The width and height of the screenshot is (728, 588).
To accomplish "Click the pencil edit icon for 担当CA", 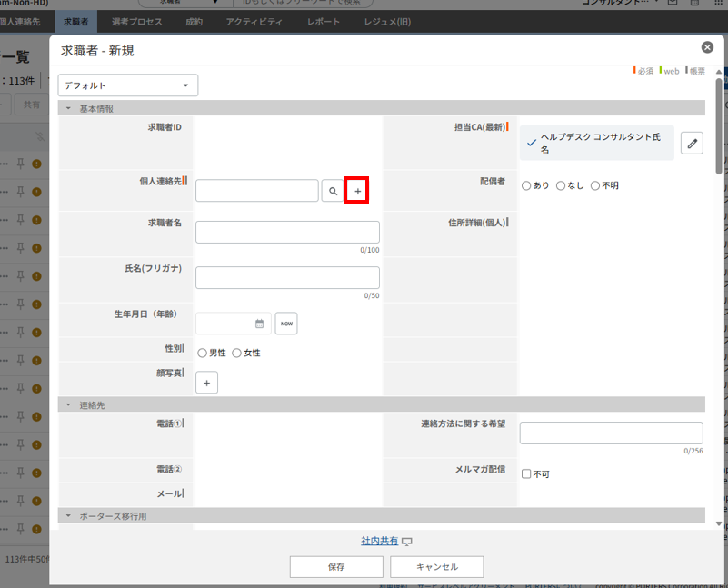I will point(692,143).
